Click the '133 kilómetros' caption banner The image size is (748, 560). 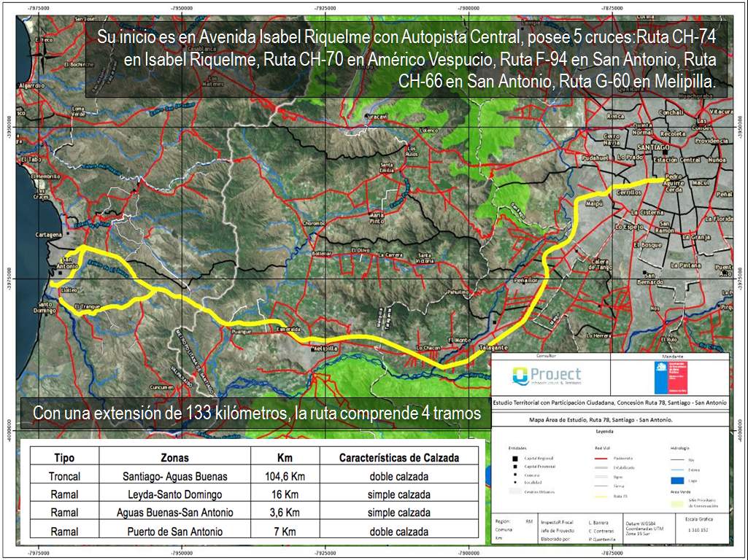[257, 413]
